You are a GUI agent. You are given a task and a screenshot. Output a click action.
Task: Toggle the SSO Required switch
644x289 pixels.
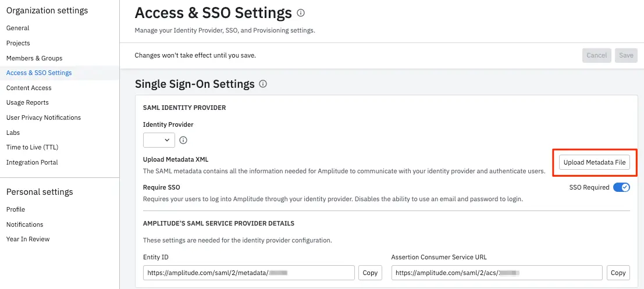point(621,187)
